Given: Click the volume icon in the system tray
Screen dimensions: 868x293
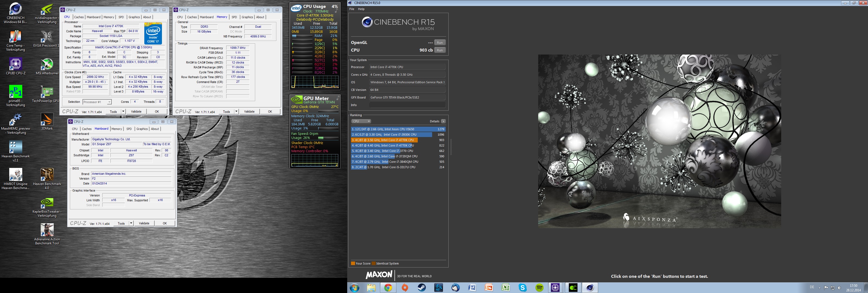Looking at the screenshot, I should [x=839, y=288].
